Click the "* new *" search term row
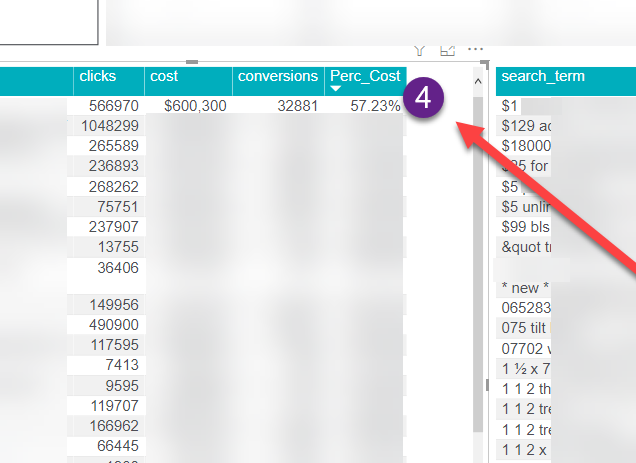Viewport: 636px width, 463px height. pos(526,287)
